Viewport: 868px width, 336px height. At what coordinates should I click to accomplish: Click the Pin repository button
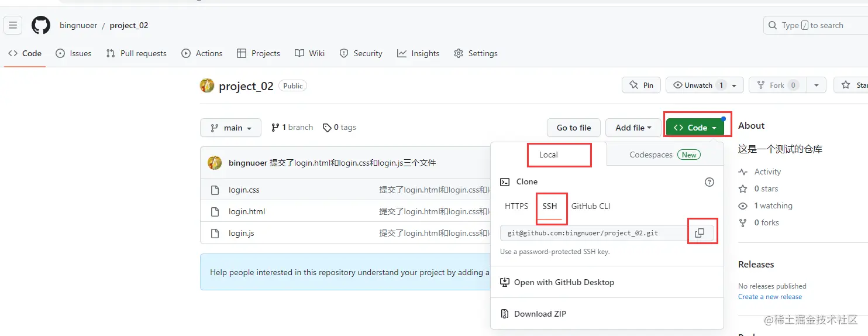point(641,85)
